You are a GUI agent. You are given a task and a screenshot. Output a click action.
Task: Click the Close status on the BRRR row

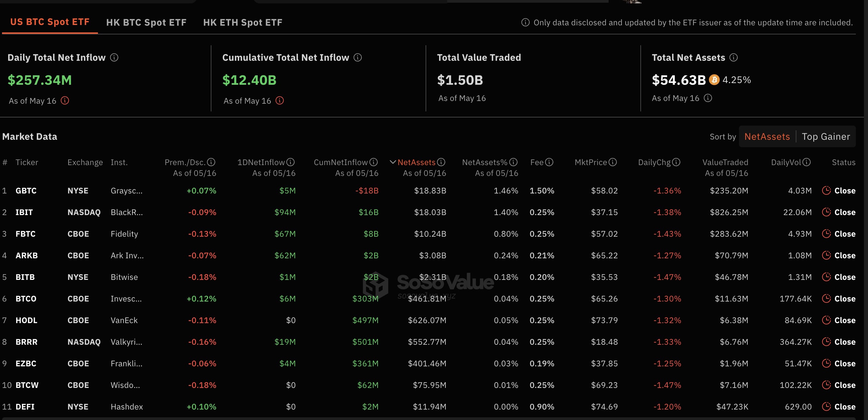[x=845, y=342]
